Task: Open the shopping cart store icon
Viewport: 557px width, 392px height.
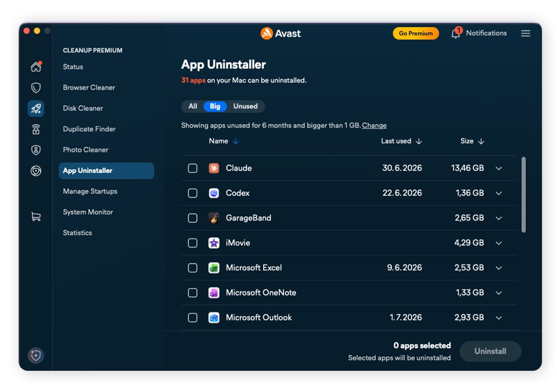Action: pos(36,216)
